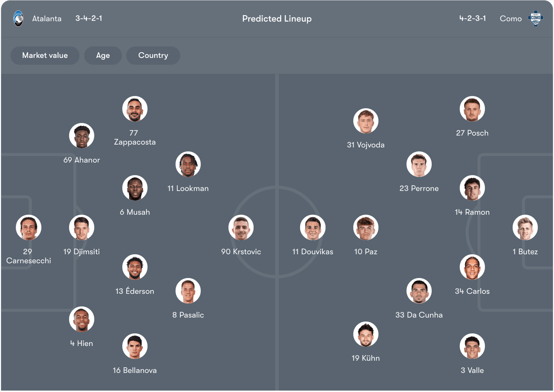Click Atalanta's 3-4-2-1 formation label
This screenshot has height=392, width=554.
tap(89, 18)
